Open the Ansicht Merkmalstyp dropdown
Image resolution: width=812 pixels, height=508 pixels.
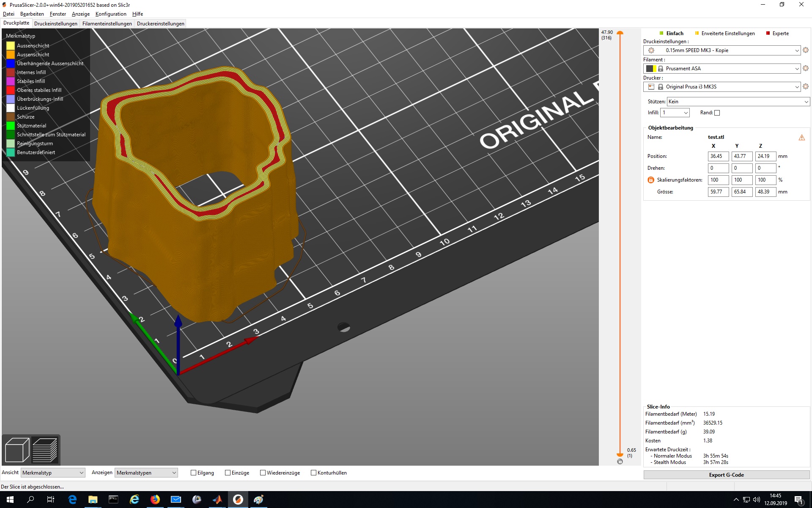pyautogui.click(x=53, y=473)
